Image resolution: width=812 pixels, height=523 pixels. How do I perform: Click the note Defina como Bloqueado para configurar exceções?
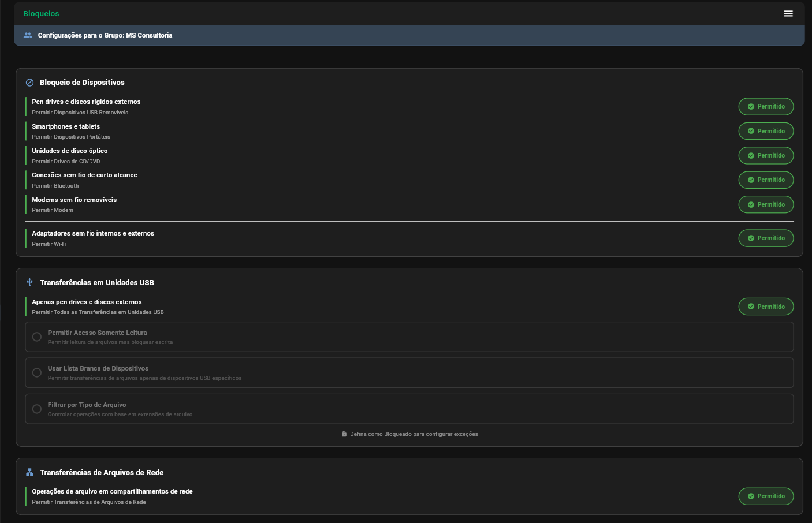pyautogui.click(x=414, y=434)
